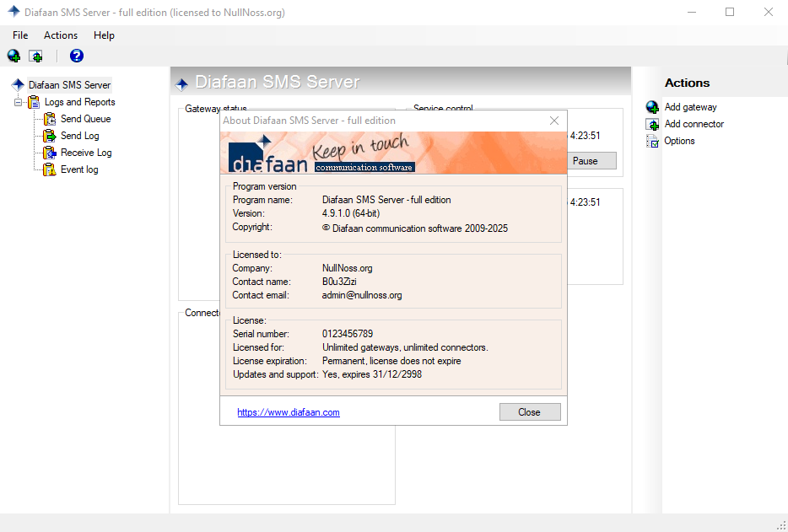Select the Event log tree item
The width and height of the screenshot is (788, 532).
click(x=79, y=169)
